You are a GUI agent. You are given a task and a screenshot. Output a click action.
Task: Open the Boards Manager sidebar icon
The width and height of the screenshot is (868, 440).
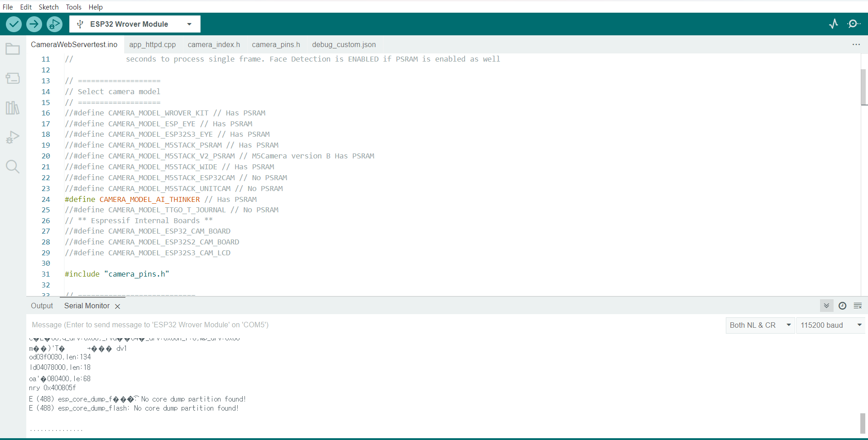click(13, 78)
